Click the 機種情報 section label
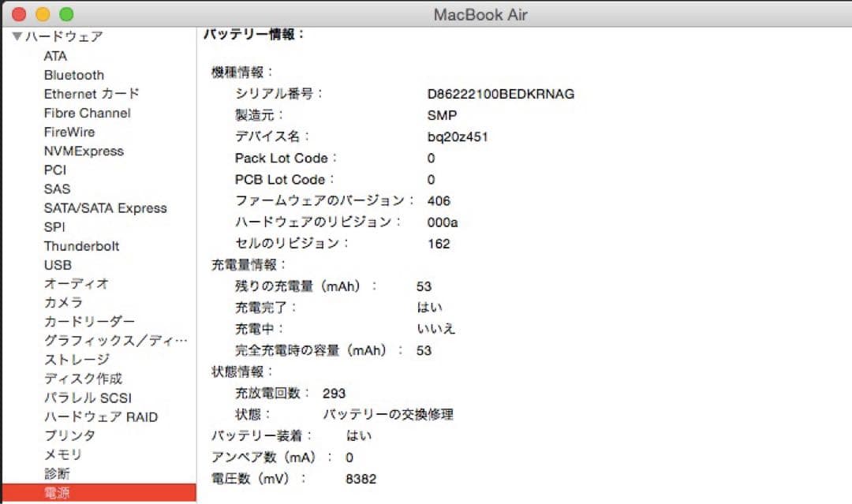The image size is (852, 504). (x=242, y=73)
